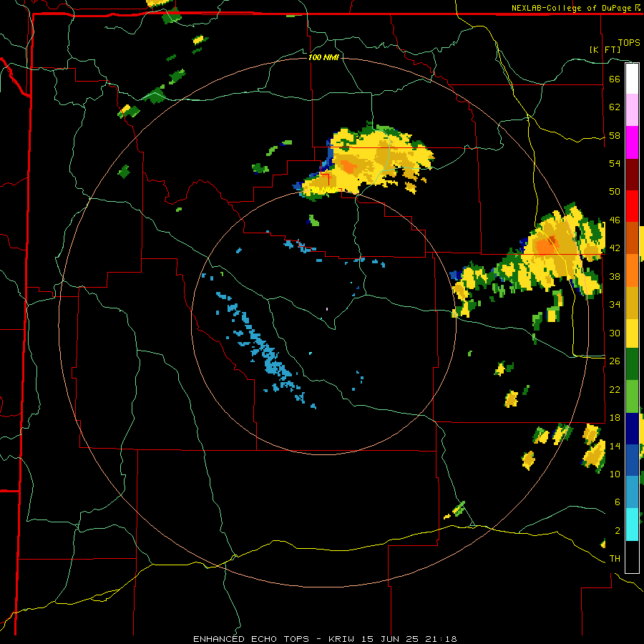Click the dark green legend swatch

(x=632, y=364)
